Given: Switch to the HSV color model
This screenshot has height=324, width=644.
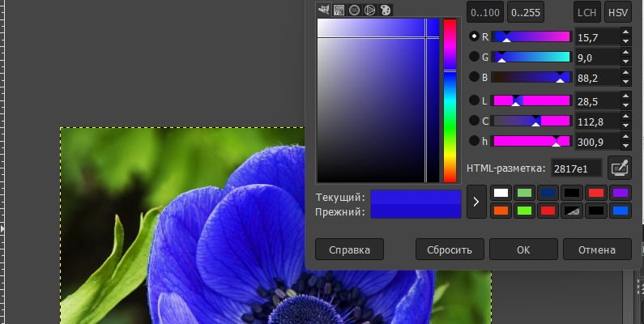Looking at the screenshot, I should tap(618, 12).
